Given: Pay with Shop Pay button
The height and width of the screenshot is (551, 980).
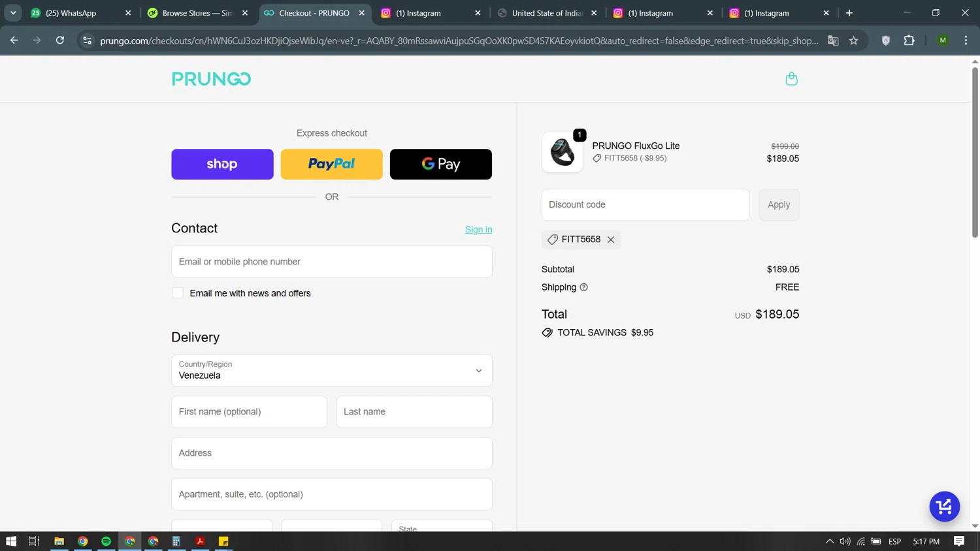Looking at the screenshot, I should (222, 164).
